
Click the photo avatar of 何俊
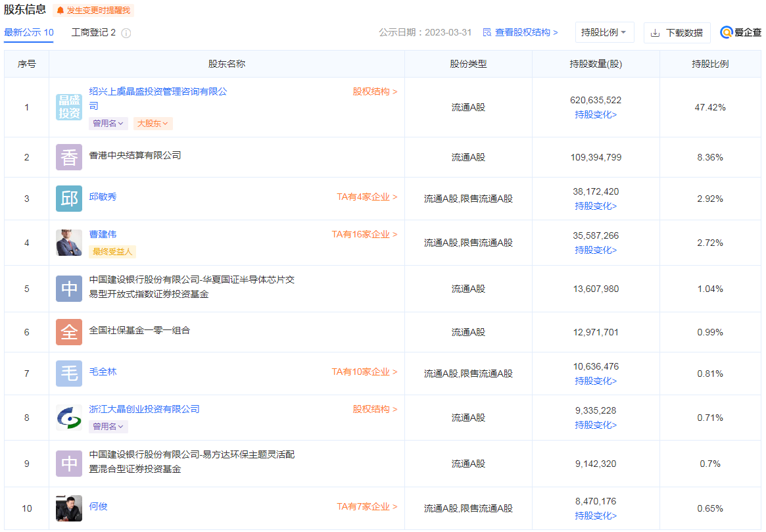(69, 508)
